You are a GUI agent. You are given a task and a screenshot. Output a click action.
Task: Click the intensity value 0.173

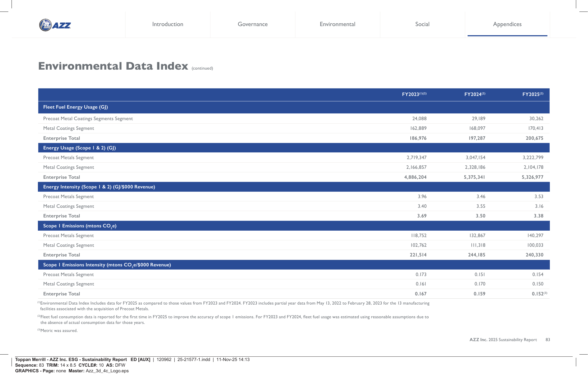tap(421, 274)
